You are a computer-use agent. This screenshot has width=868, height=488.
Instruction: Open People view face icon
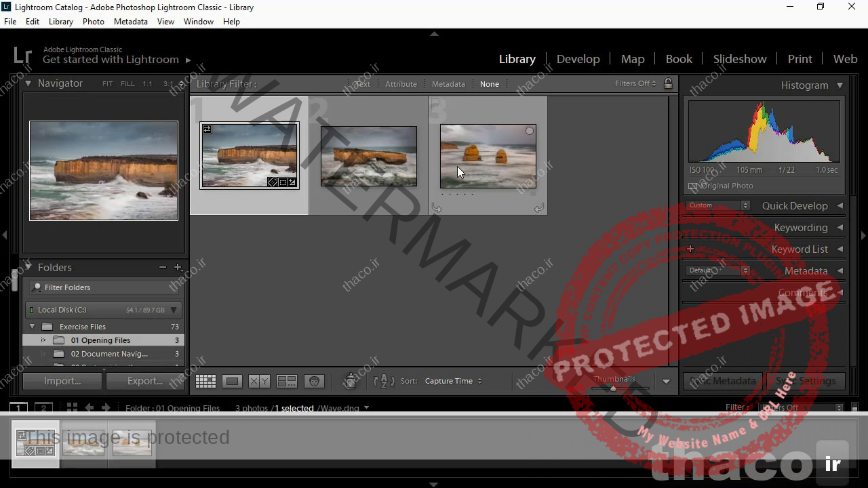click(314, 382)
